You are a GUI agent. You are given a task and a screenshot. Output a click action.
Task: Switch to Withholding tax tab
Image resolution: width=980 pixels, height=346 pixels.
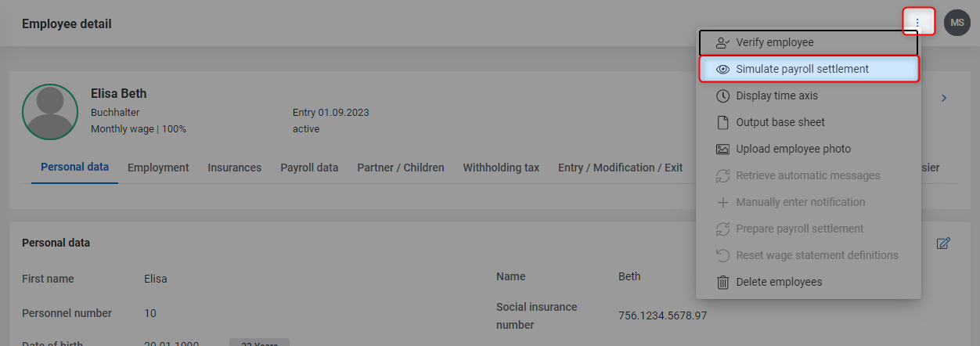(x=501, y=168)
